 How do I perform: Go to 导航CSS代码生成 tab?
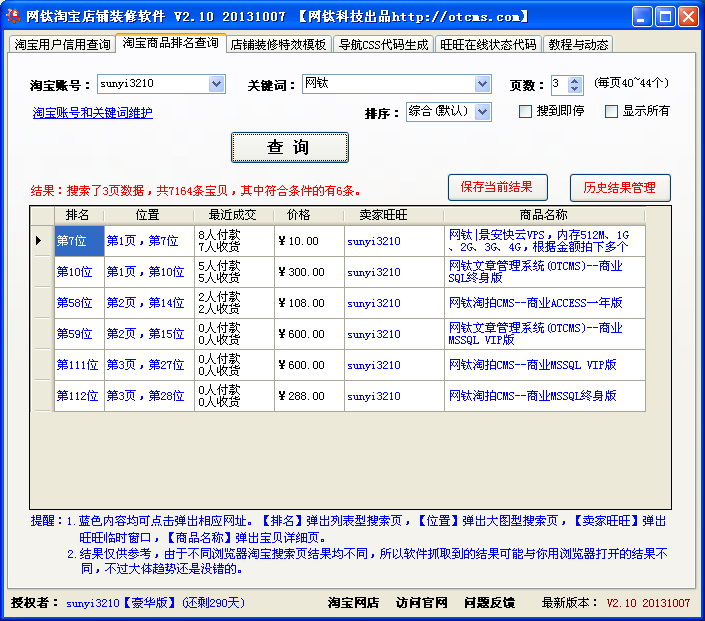point(383,44)
